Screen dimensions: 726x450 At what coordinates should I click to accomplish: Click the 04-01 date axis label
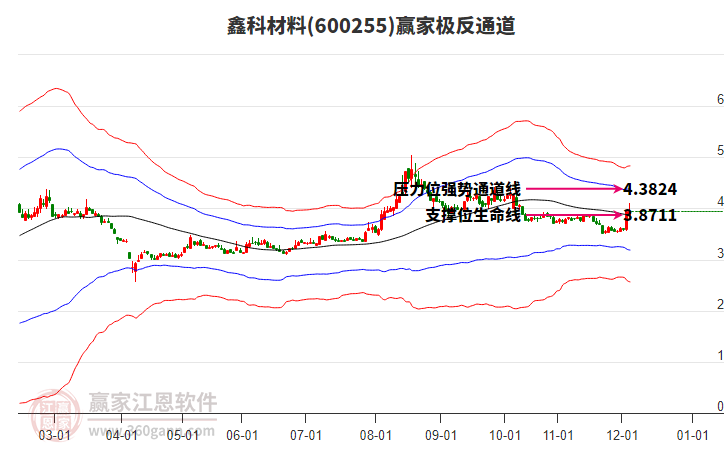(121, 435)
